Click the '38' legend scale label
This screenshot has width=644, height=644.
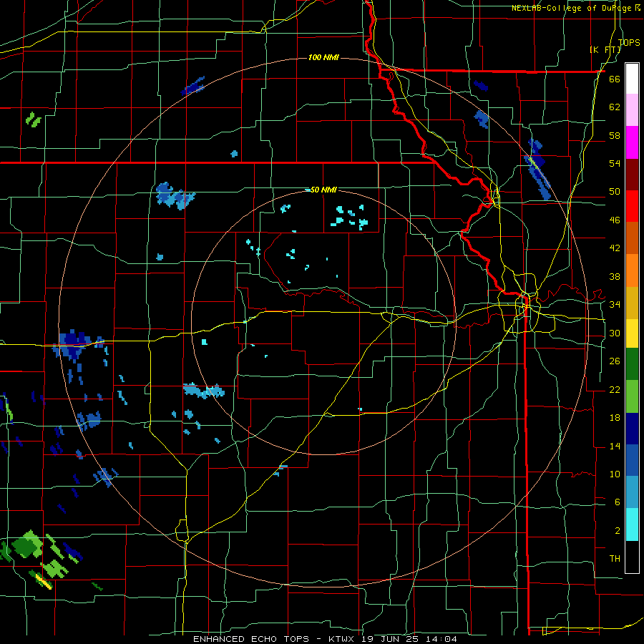[615, 276]
